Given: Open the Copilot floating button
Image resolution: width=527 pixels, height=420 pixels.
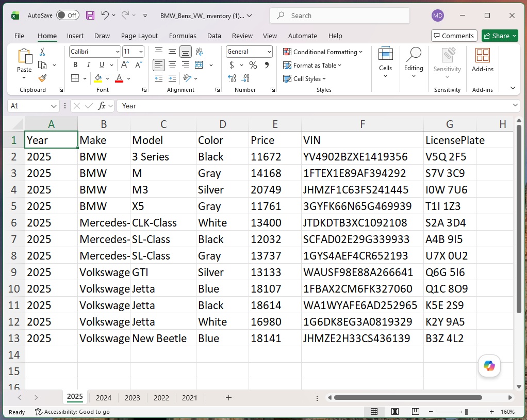Looking at the screenshot, I should (x=489, y=365).
